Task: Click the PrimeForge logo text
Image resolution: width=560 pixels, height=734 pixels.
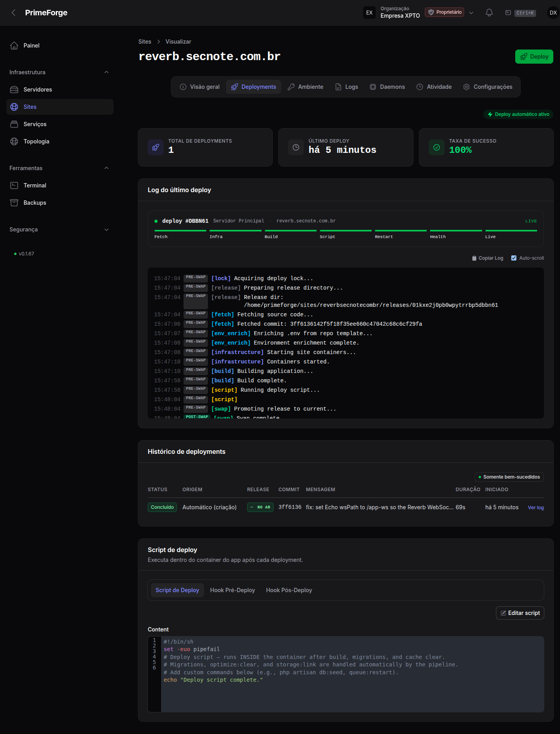Action: (x=46, y=13)
